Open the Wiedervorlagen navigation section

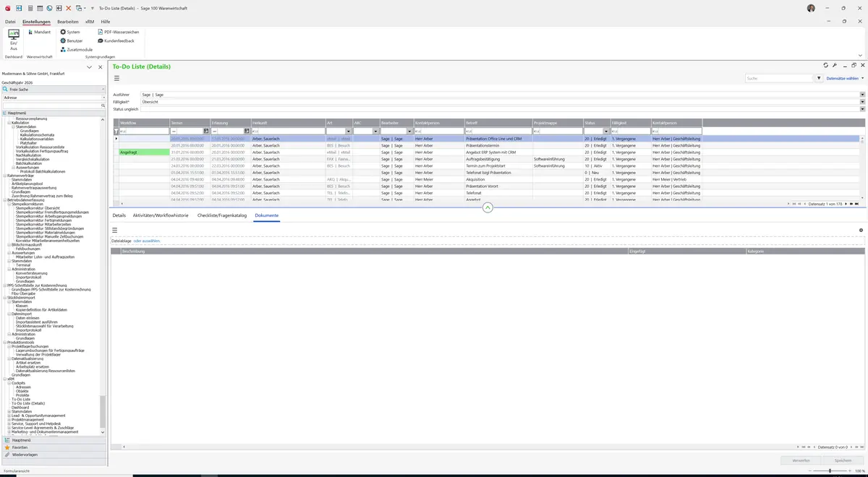[53, 455]
